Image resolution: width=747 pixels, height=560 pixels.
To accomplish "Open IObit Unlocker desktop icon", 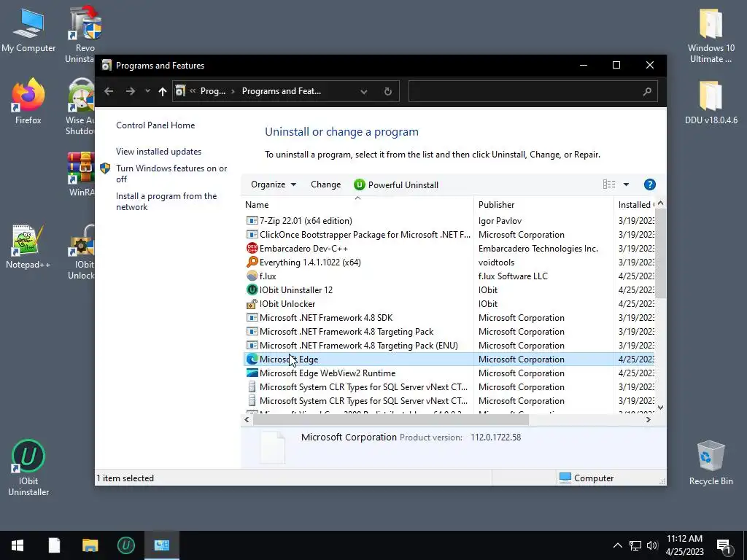I will pyautogui.click(x=82, y=252).
